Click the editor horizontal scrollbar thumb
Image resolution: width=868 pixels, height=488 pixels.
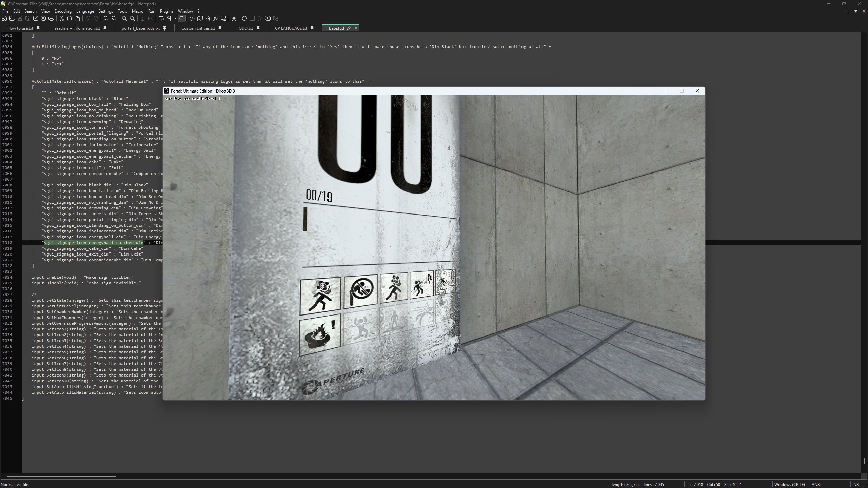point(61,476)
